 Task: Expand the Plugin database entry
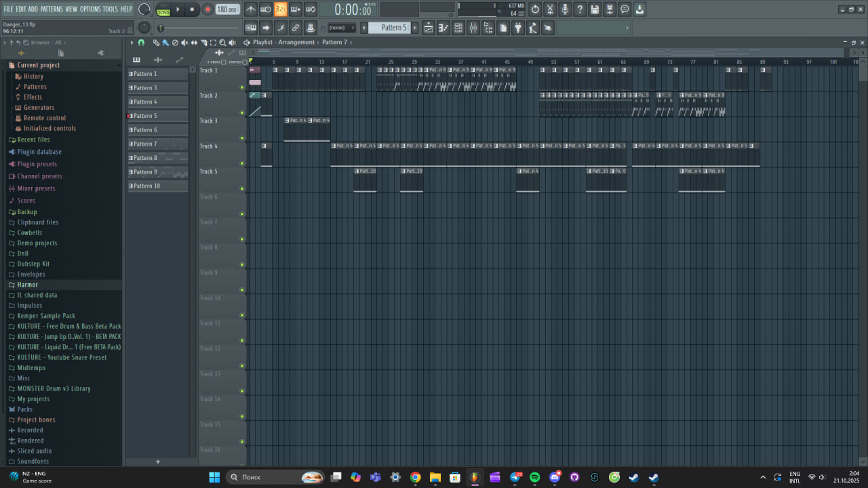point(35,152)
